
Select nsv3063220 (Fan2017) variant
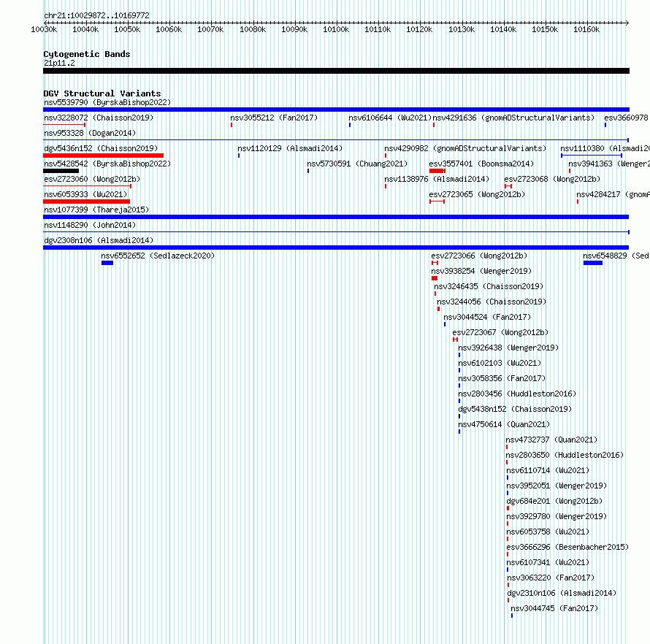coord(551,578)
